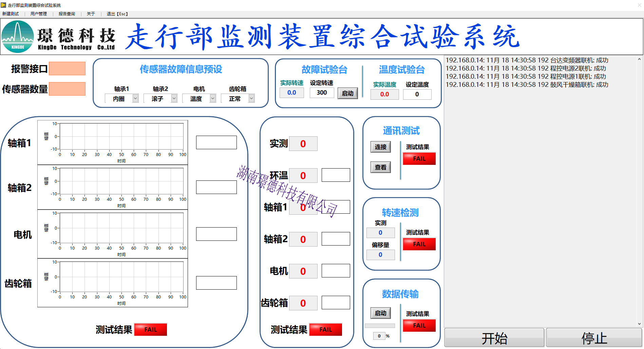Click the 转速检测 实测 value field
The width and height of the screenshot is (644, 349).
point(380,233)
